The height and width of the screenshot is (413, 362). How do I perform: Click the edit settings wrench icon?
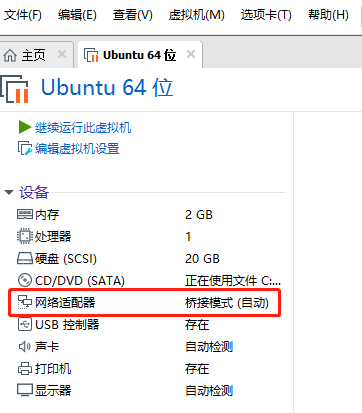point(25,148)
